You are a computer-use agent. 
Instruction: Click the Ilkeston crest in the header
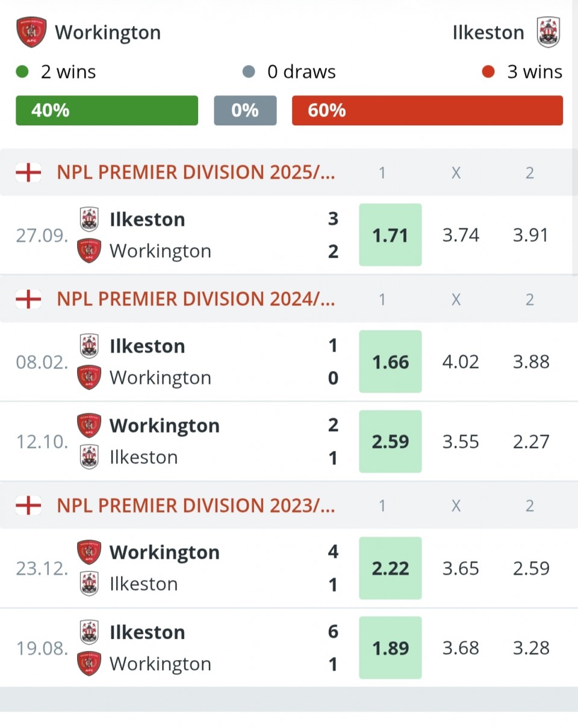548,32
